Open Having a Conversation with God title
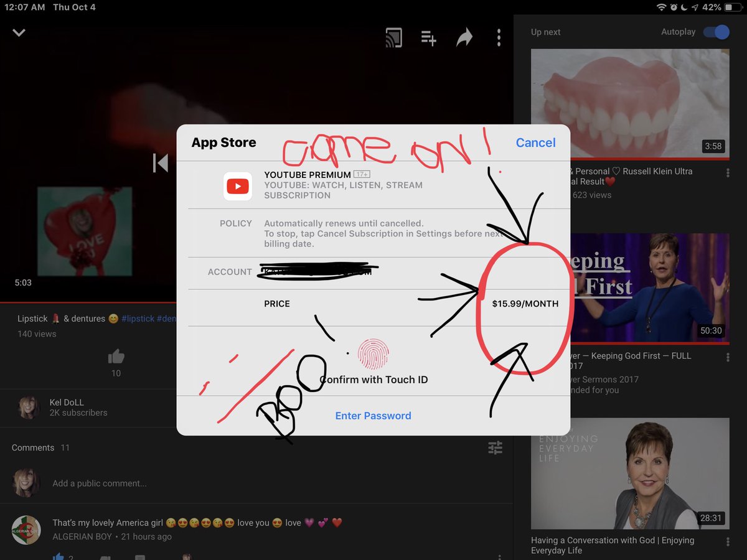The height and width of the screenshot is (560, 747). click(613, 545)
